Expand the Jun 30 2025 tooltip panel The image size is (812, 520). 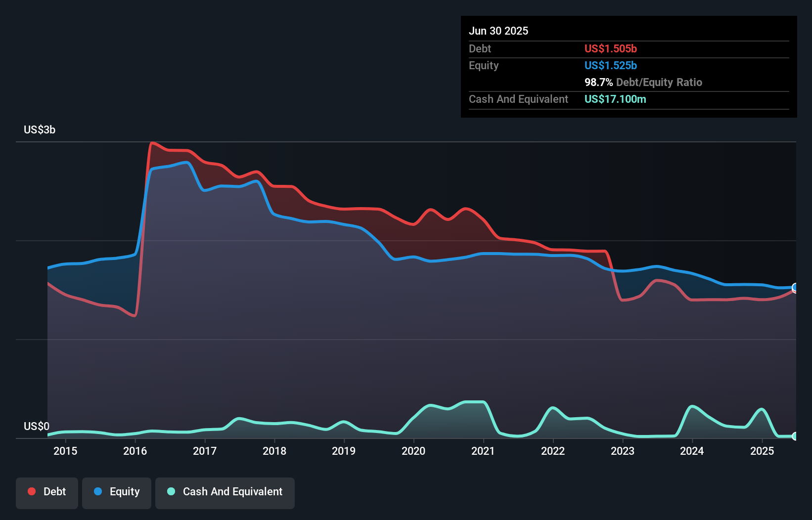click(x=498, y=31)
